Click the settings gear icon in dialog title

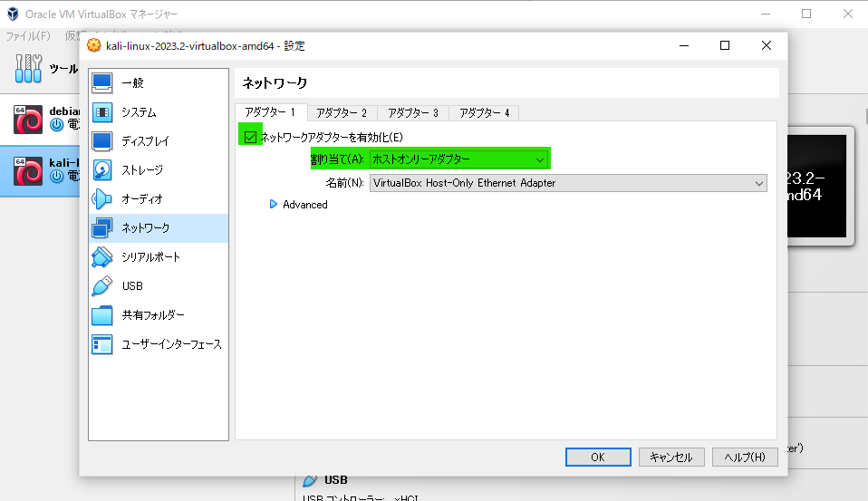coord(94,45)
